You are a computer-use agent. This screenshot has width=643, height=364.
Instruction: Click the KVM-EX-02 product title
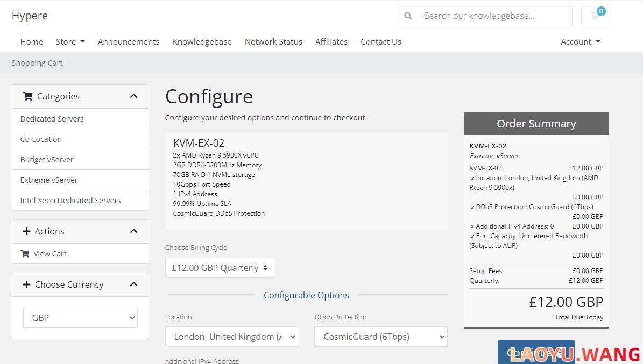199,143
